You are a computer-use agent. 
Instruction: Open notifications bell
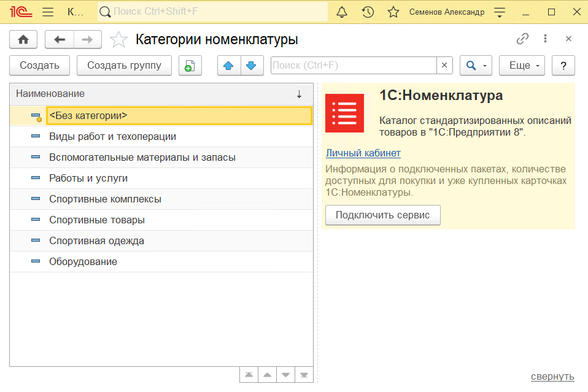click(x=342, y=12)
